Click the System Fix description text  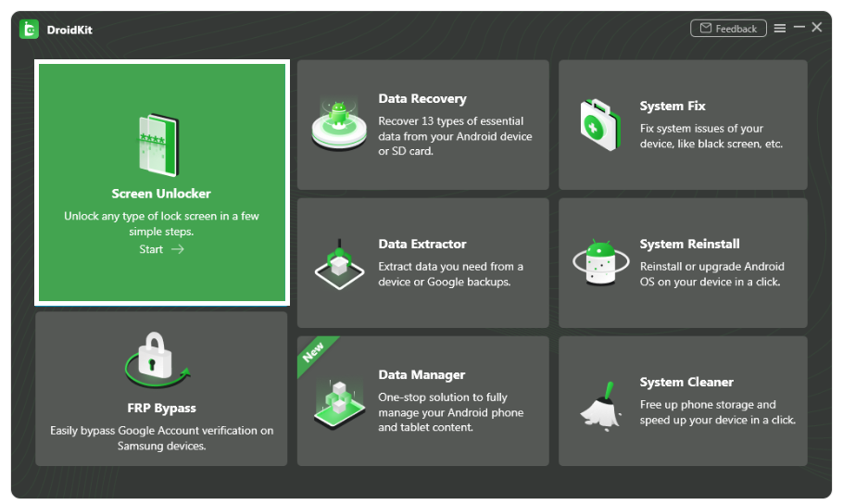point(711,136)
